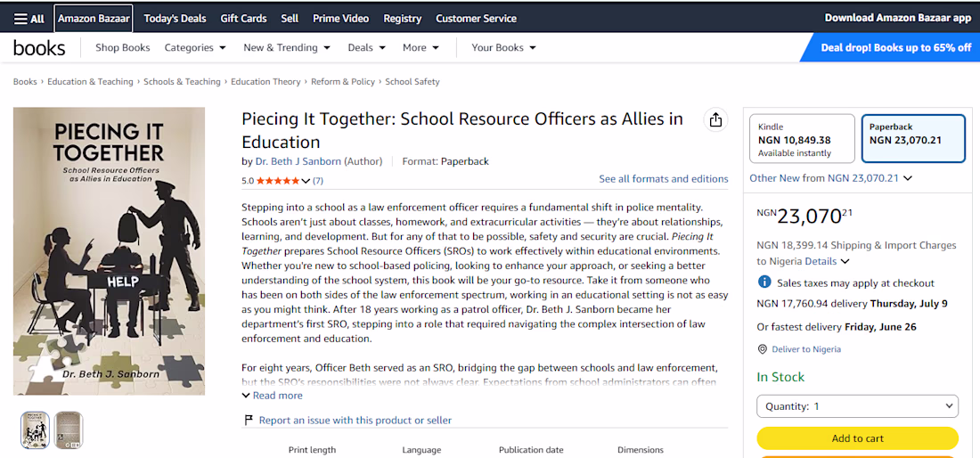
Task: Expand the Deals dropdown menu
Action: 367,47
